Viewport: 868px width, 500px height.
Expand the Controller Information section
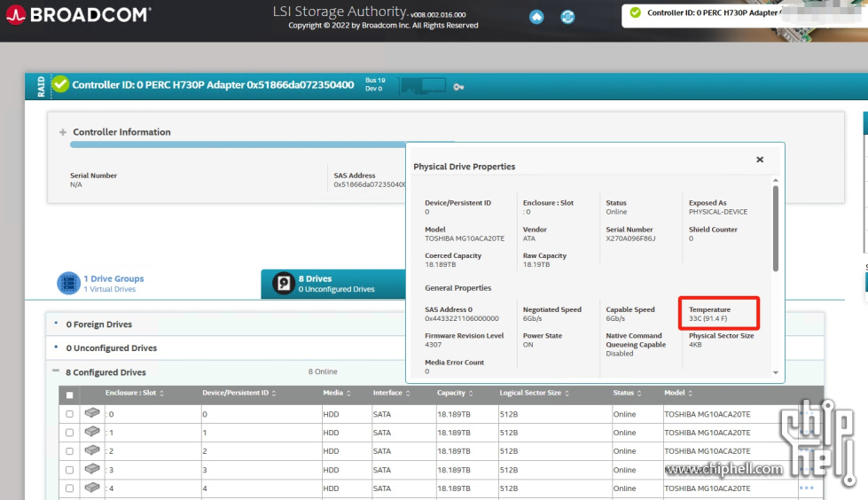pyautogui.click(x=63, y=132)
